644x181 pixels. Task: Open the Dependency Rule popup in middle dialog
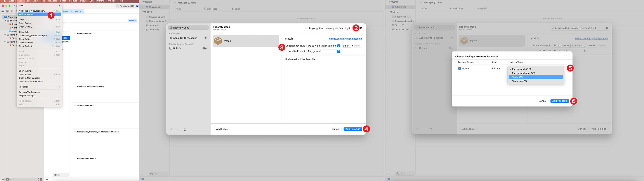(324, 46)
